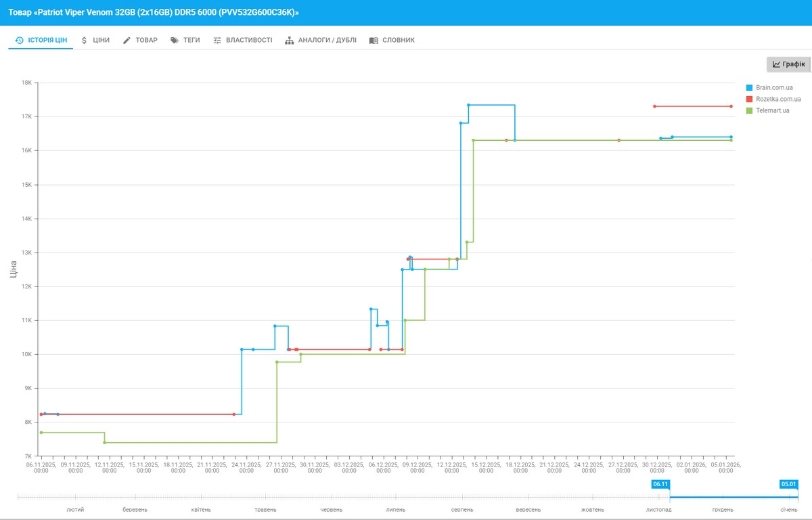
Task: Click the blue Brain.com.ua legend color square
Action: click(x=749, y=88)
